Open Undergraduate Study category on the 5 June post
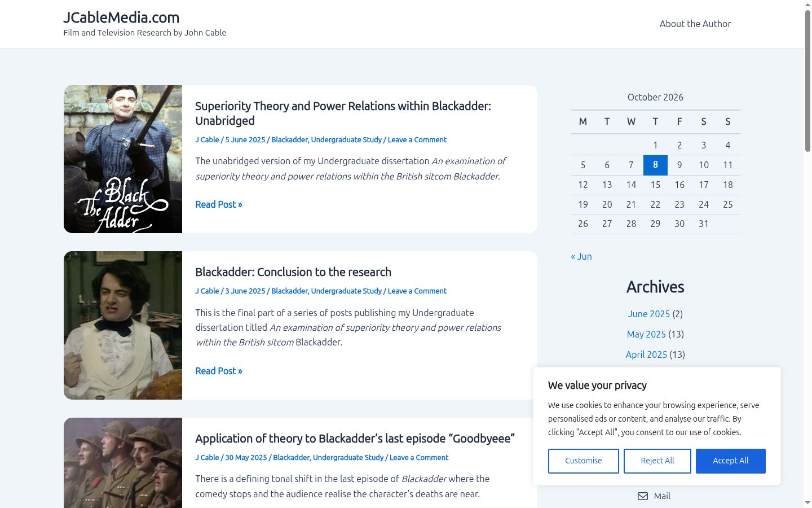812x508 pixels. pos(346,139)
